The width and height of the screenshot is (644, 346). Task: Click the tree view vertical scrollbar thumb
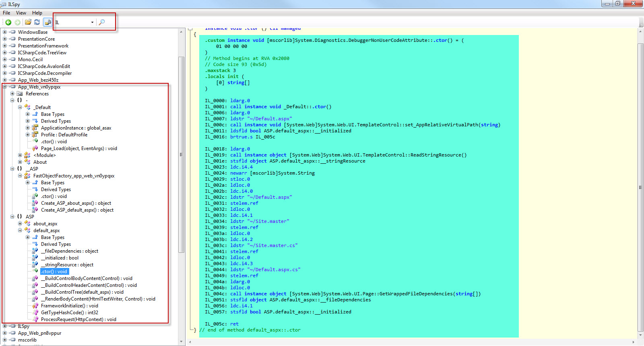coord(182,154)
